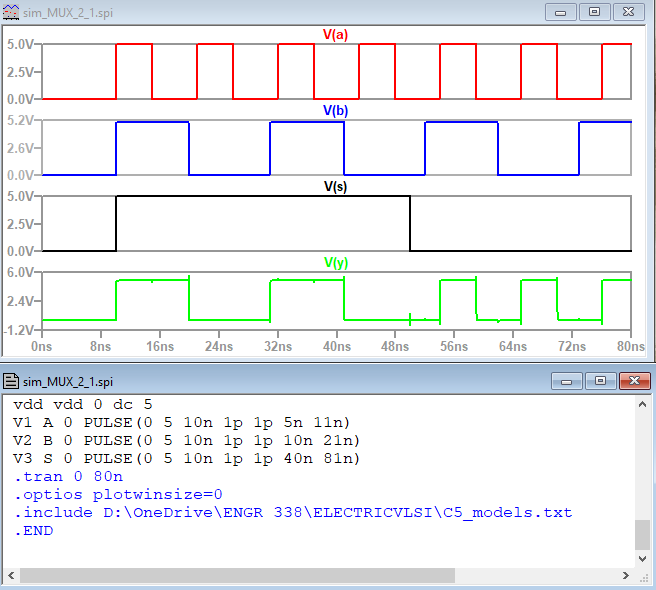Click the netlist scroll-right arrow
Image resolution: width=656 pixels, height=590 pixels.
tap(625, 575)
